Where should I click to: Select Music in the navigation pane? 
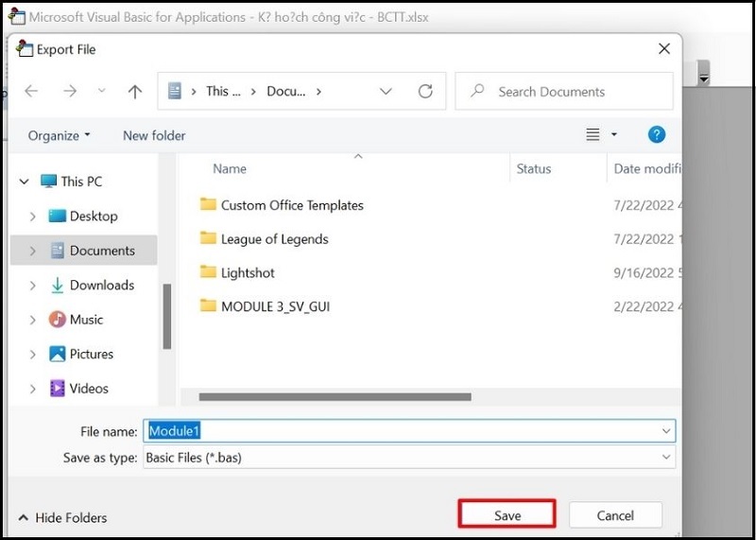[x=86, y=320]
